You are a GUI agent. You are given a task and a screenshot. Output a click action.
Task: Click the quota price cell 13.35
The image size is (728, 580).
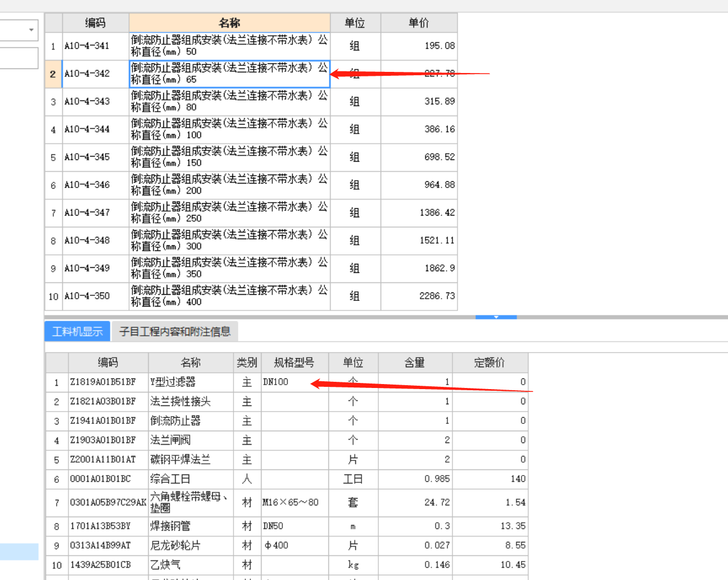[x=490, y=526]
